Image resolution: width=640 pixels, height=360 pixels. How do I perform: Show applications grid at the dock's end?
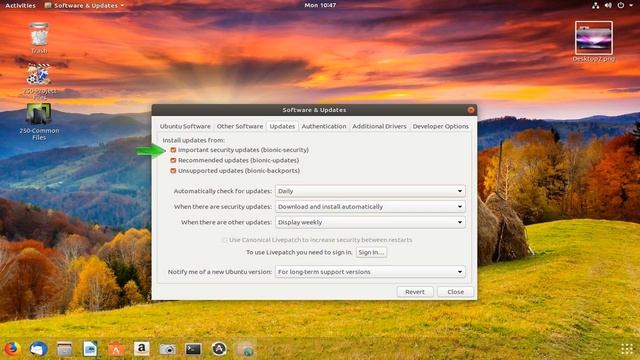627,349
